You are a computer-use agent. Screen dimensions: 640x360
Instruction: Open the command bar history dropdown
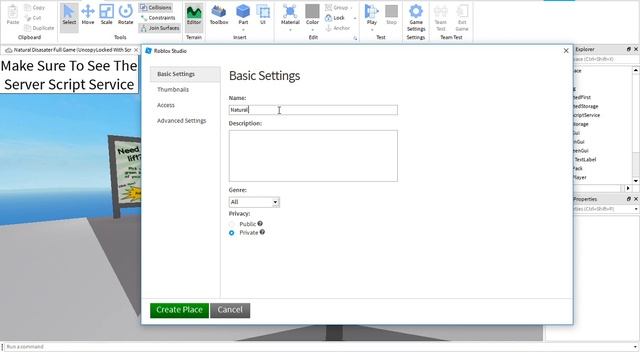(636, 347)
